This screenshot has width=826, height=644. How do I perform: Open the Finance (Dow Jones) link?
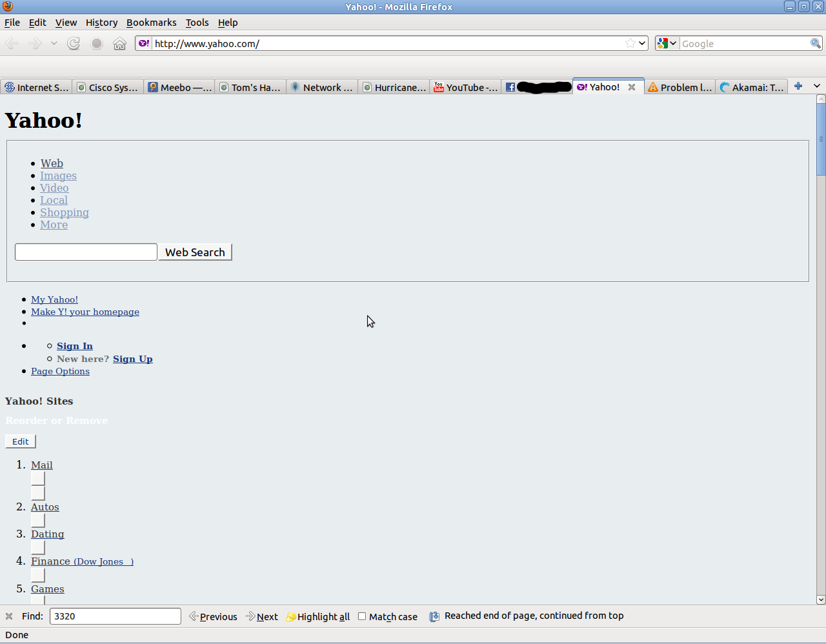(82, 561)
